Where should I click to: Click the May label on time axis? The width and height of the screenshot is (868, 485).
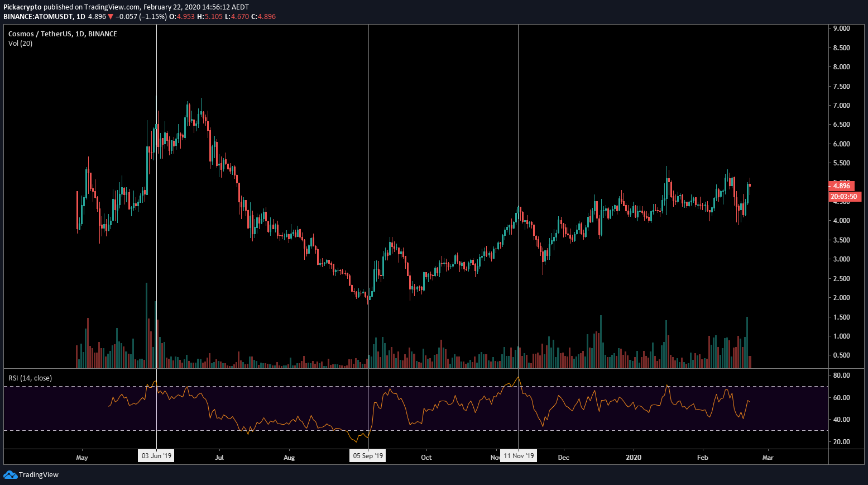pos(82,458)
